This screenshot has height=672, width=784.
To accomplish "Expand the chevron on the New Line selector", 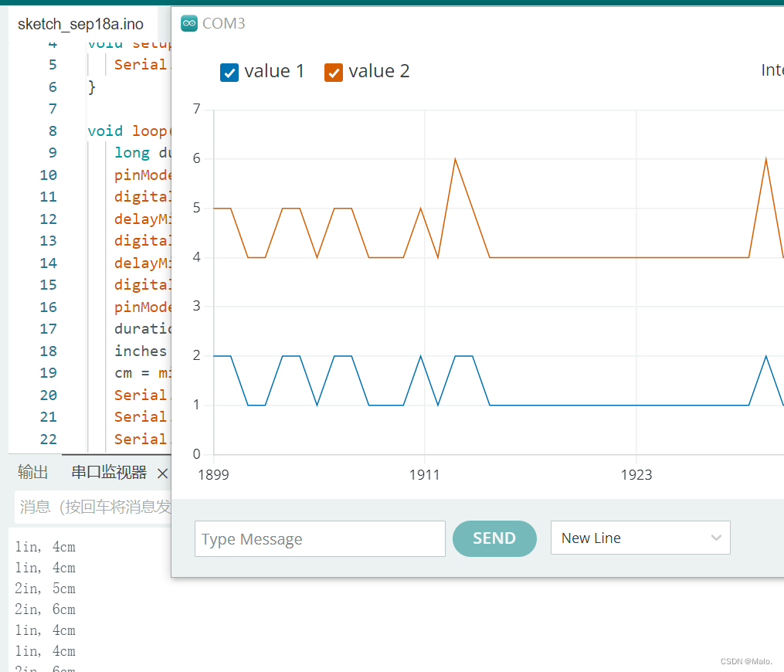I will (x=714, y=538).
